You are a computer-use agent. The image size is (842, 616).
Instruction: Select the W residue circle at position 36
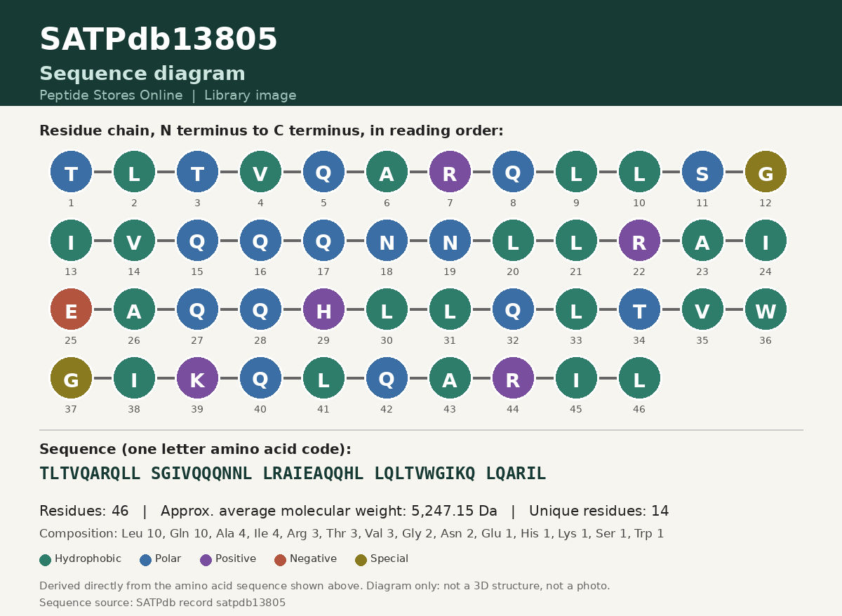(766, 309)
